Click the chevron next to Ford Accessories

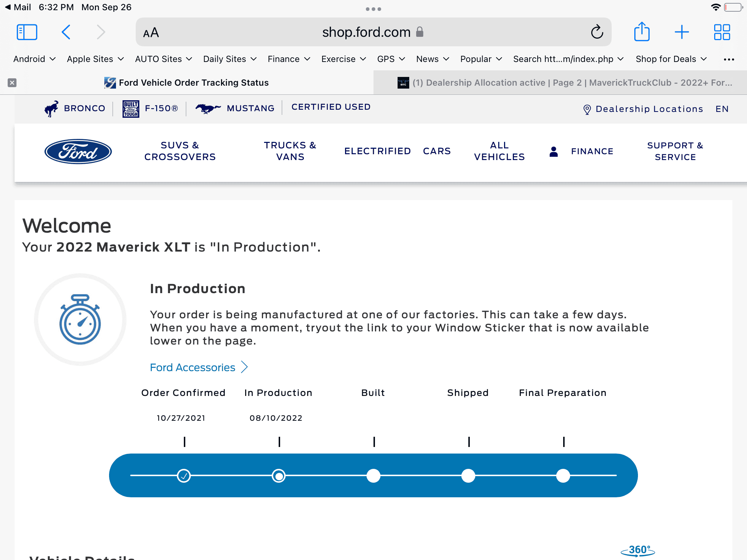tap(244, 367)
